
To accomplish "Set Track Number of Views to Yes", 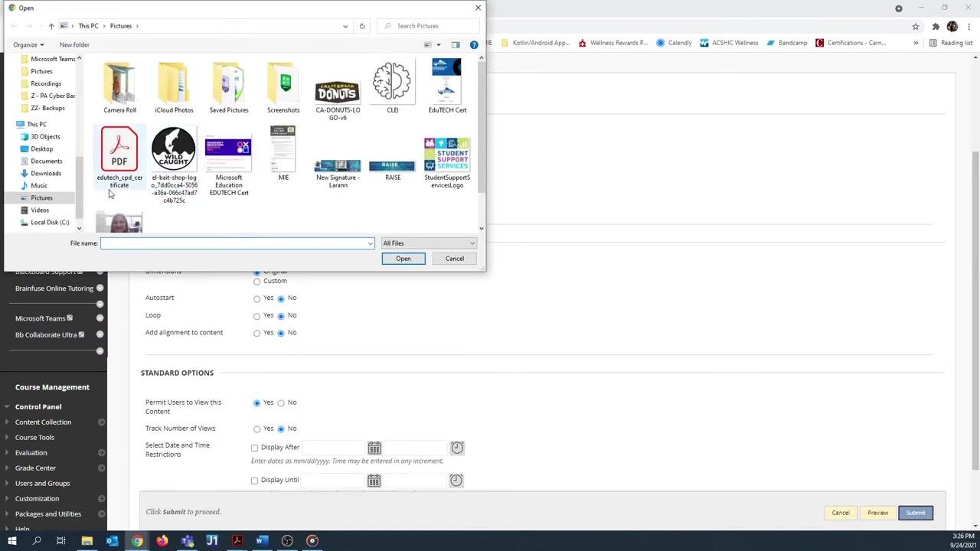I will click(257, 429).
